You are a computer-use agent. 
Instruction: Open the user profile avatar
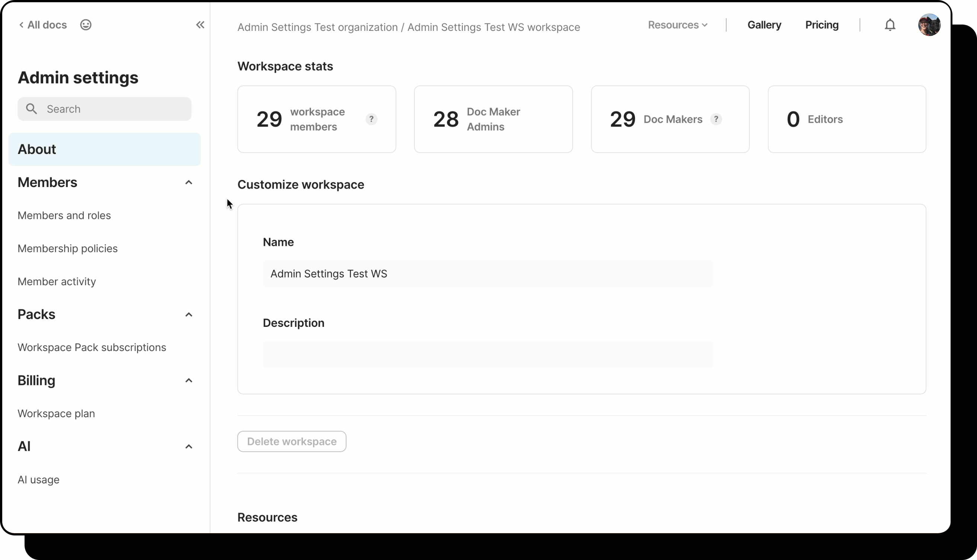tap(929, 25)
